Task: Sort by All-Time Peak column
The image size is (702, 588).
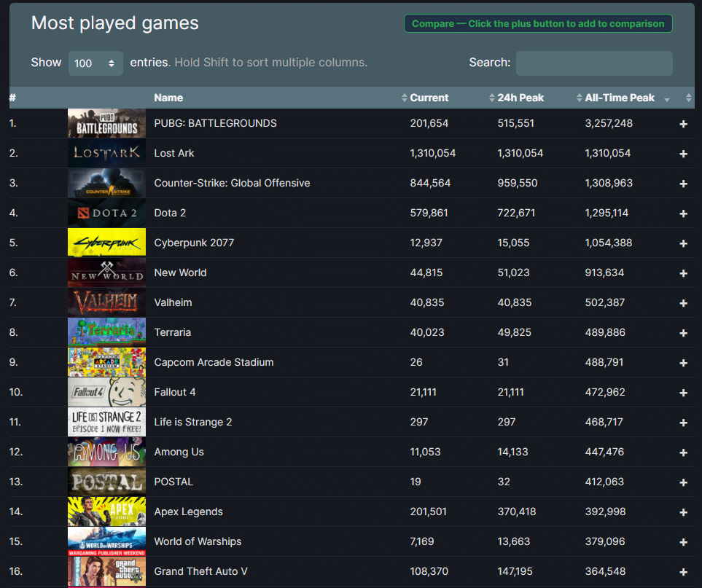Action: click(620, 98)
